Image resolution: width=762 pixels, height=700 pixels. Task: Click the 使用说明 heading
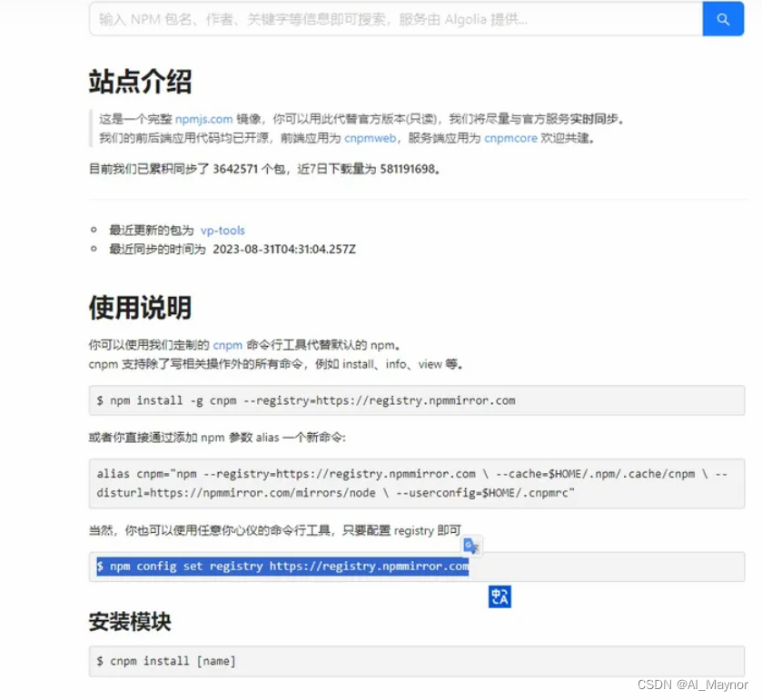tap(140, 308)
